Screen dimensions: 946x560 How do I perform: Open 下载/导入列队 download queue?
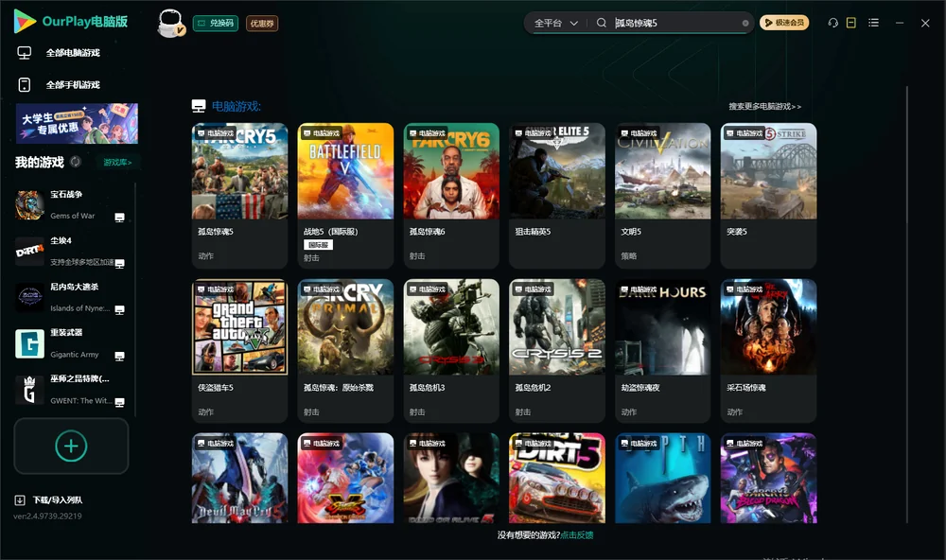pyautogui.click(x=58, y=500)
